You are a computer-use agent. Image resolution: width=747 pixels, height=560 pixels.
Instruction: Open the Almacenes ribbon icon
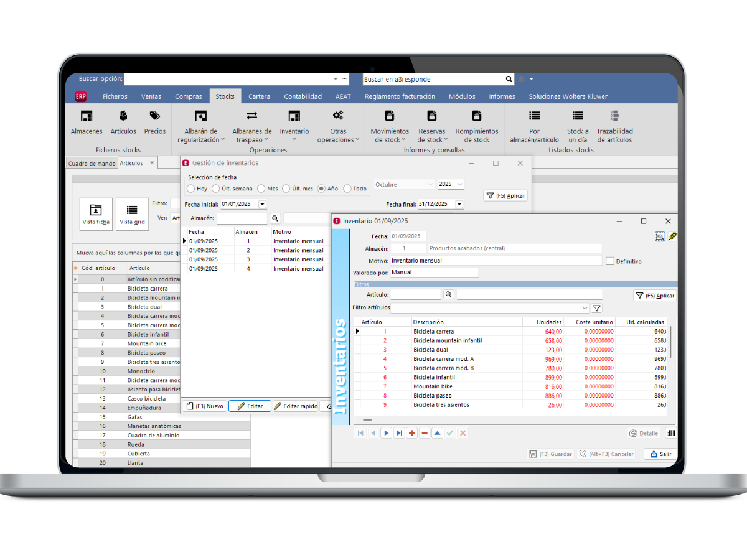click(x=87, y=116)
